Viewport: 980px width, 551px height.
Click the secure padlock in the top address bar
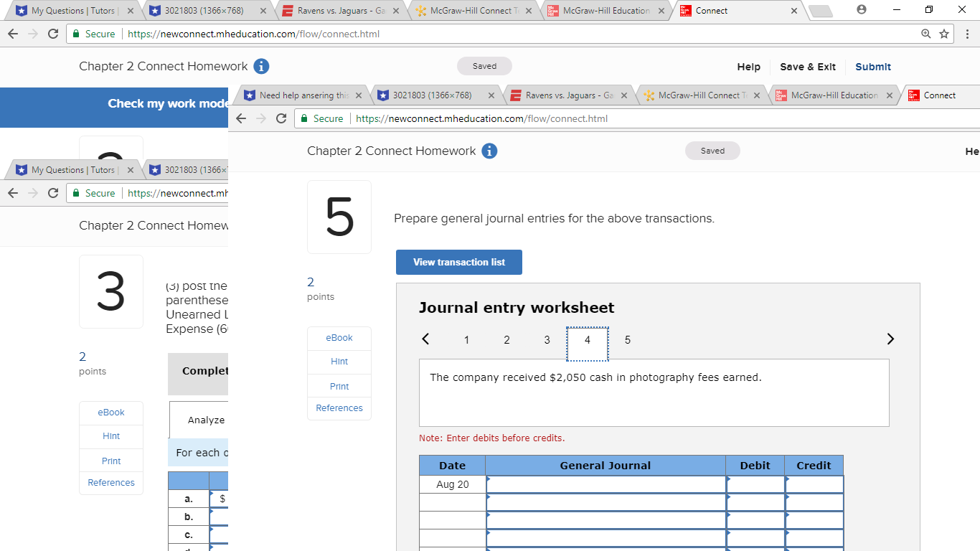pyautogui.click(x=76, y=34)
